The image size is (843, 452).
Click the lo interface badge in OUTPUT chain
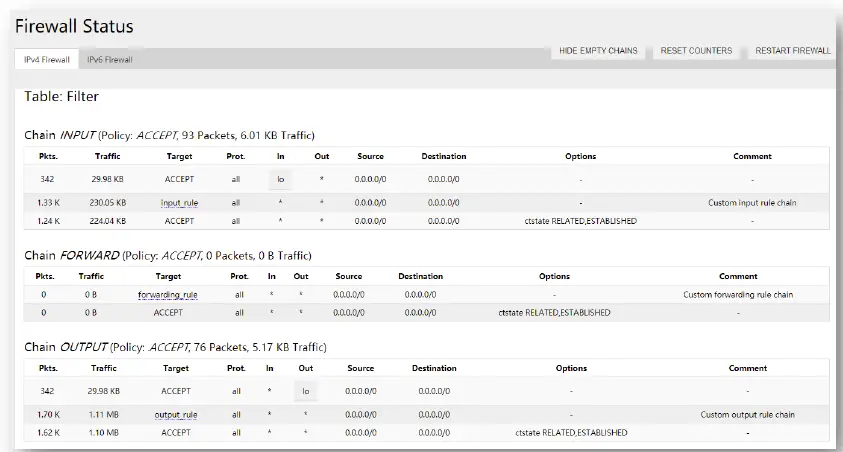305,391
